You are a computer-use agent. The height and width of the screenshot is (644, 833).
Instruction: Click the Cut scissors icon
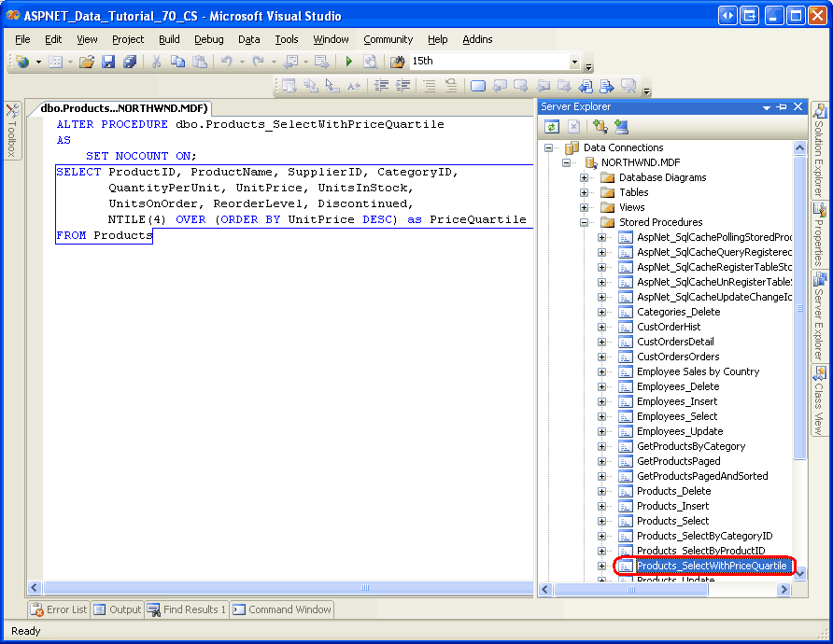click(x=156, y=62)
